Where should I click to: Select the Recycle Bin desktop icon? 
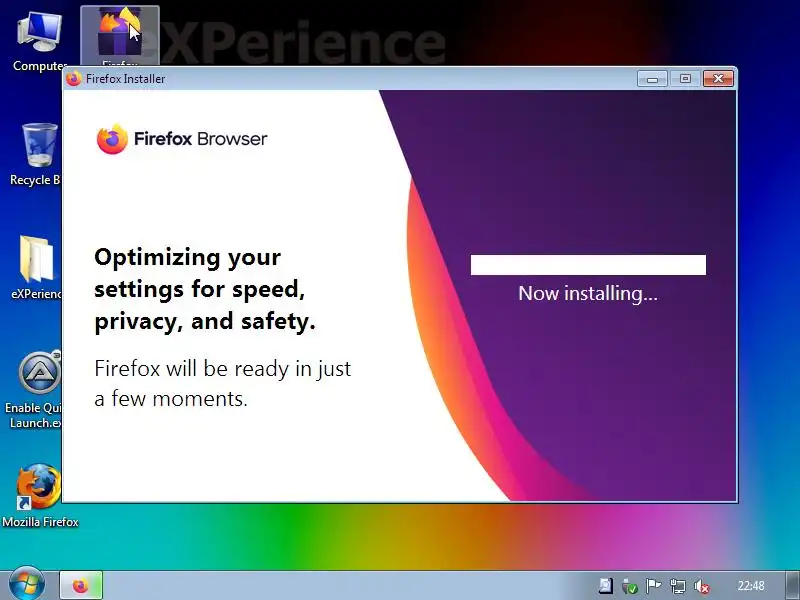pyautogui.click(x=36, y=154)
